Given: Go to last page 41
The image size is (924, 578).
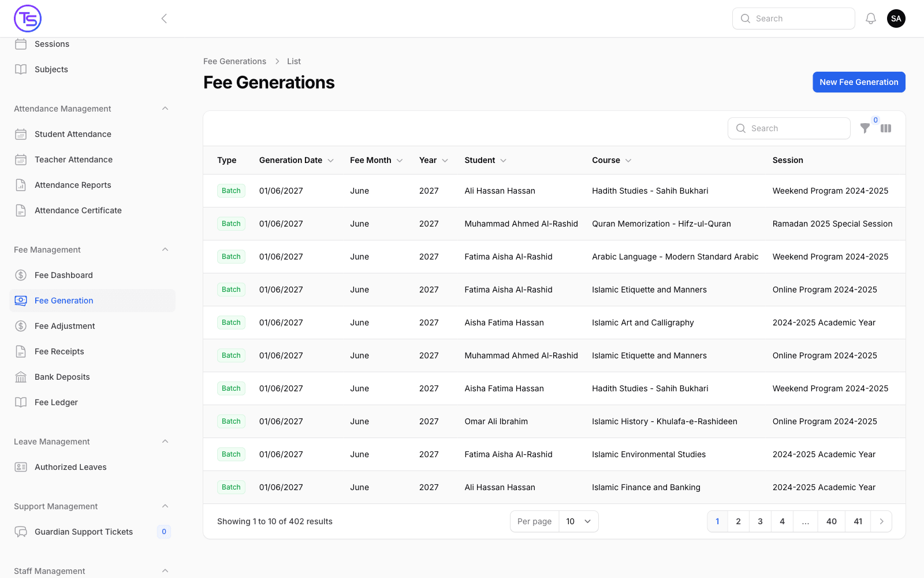Looking at the screenshot, I should (x=858, y=521).
